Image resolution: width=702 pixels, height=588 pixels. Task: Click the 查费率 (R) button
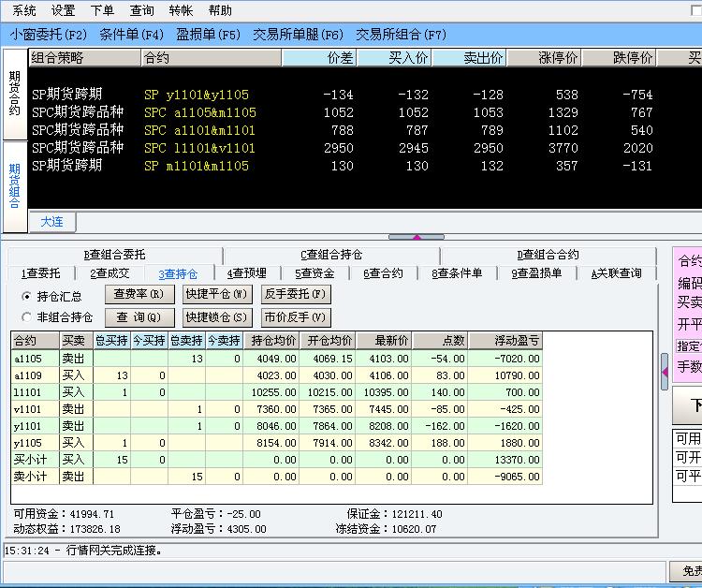point(139,294)
